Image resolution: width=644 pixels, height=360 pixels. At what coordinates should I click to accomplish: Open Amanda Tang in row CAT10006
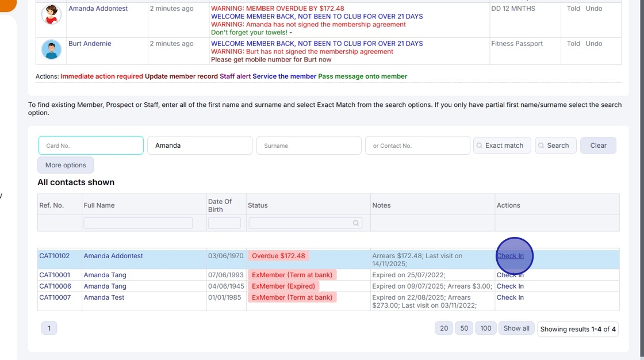(x=105, y=286)
